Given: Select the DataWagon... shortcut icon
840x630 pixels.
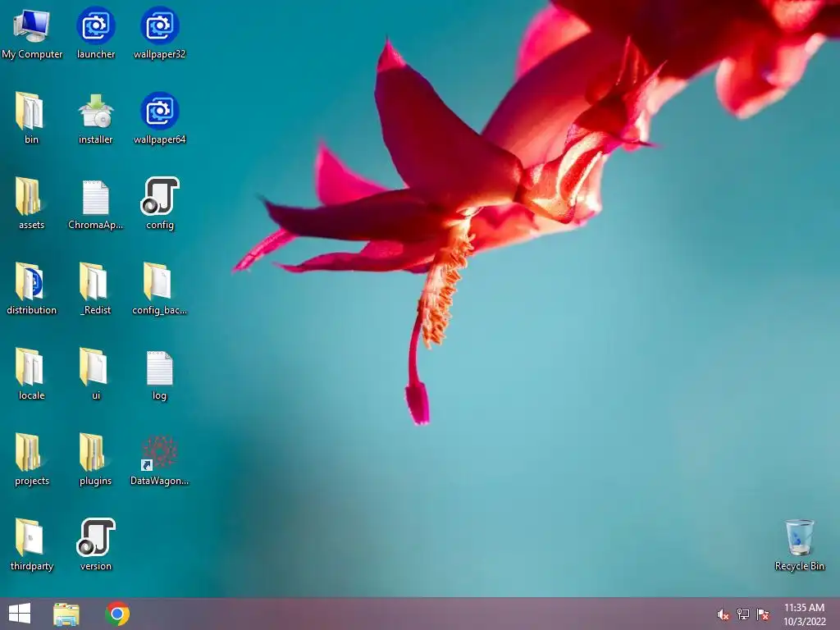Looking at the screenshot, I should click(160, 459).
